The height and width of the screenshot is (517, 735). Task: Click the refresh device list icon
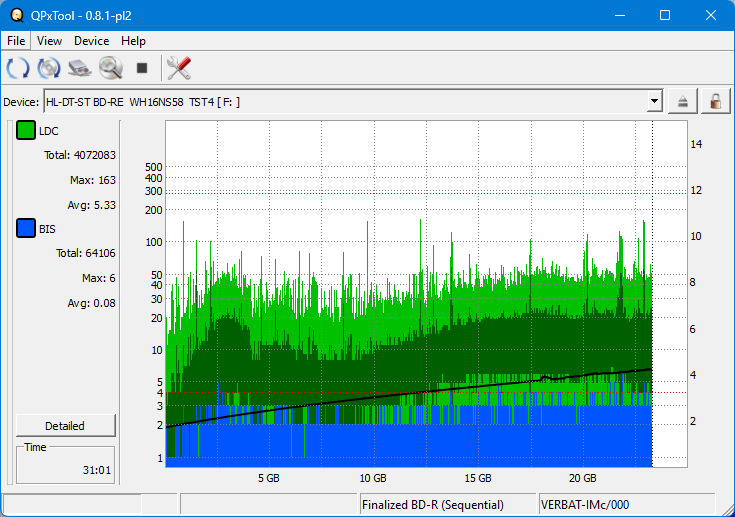coord(18,68)
